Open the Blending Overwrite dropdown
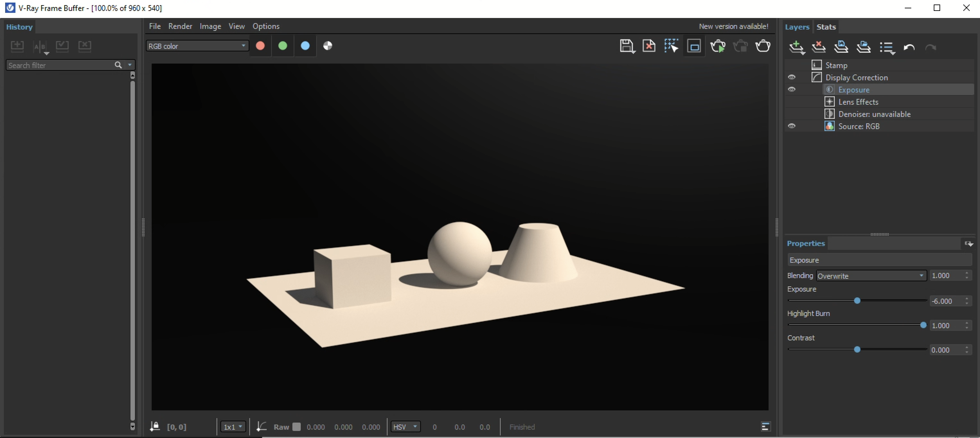 coord(871,276)
